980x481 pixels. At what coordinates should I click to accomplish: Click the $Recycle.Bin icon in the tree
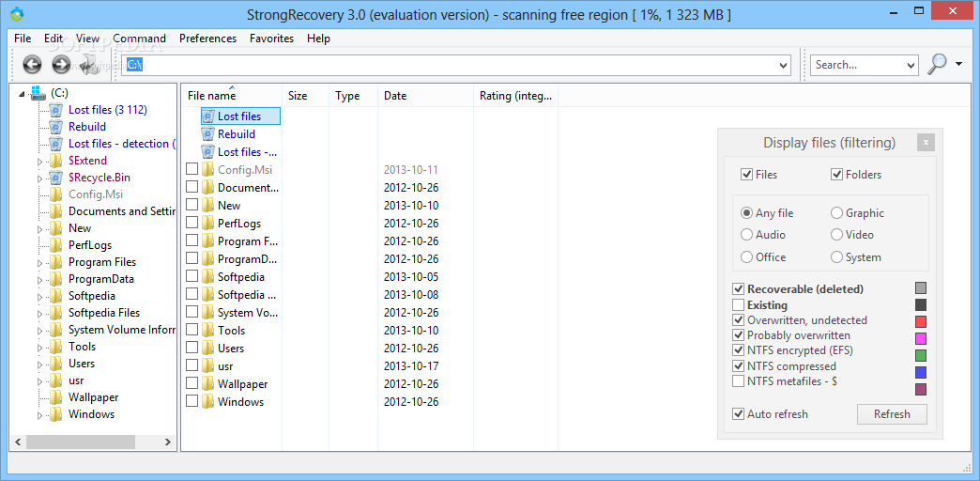point(56,178)
